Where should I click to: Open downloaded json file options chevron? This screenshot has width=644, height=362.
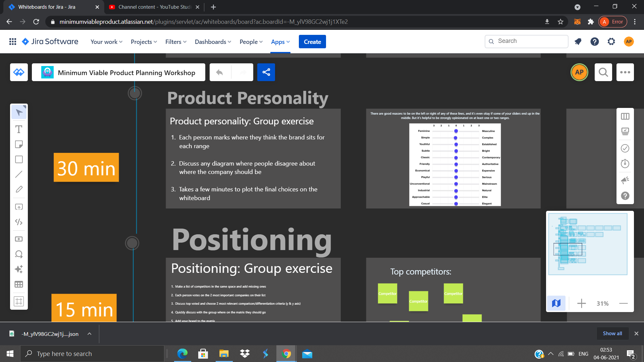tap(89, 334)
